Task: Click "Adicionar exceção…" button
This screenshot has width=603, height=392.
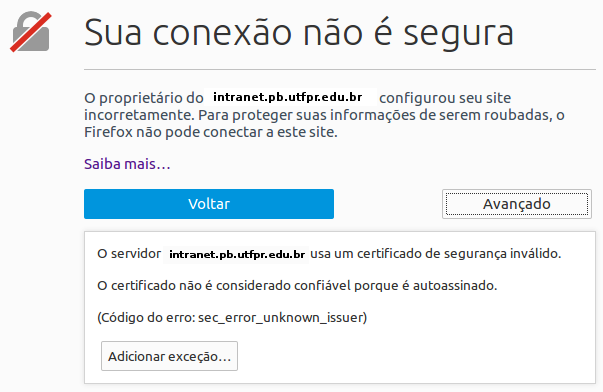Action: [169, 356]
